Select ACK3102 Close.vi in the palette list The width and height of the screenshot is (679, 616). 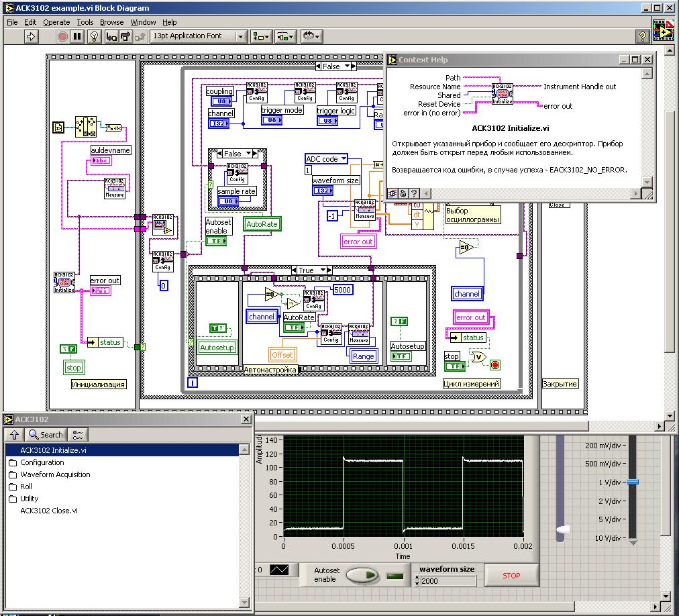pyautogui.click(x=49, y=511)
